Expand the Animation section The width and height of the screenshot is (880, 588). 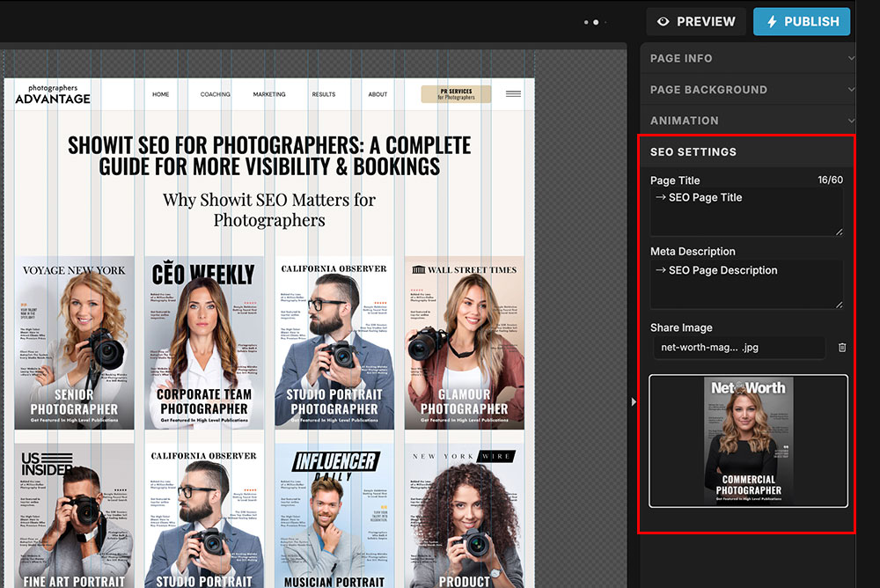[747, 121]
